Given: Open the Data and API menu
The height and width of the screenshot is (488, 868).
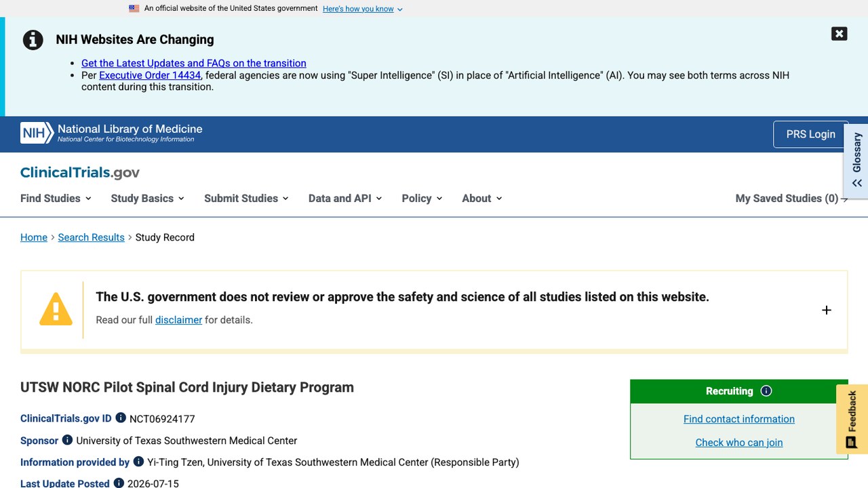Looking at the screenshot, I should tap(345, 198).
